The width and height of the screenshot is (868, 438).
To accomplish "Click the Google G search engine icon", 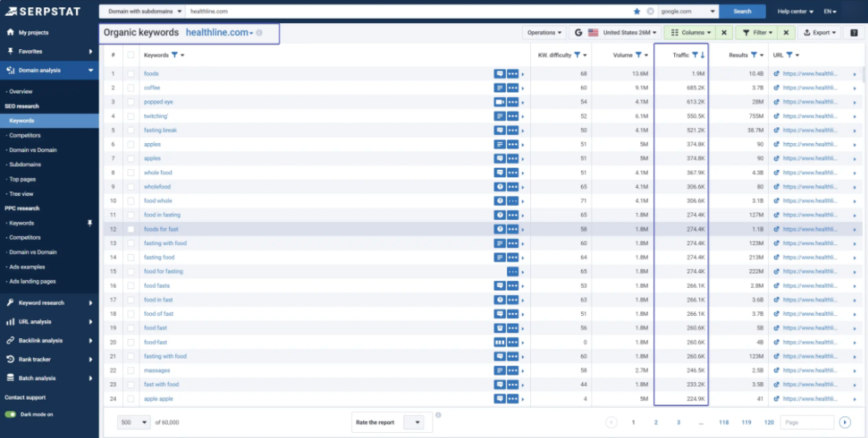I will 578,33.
